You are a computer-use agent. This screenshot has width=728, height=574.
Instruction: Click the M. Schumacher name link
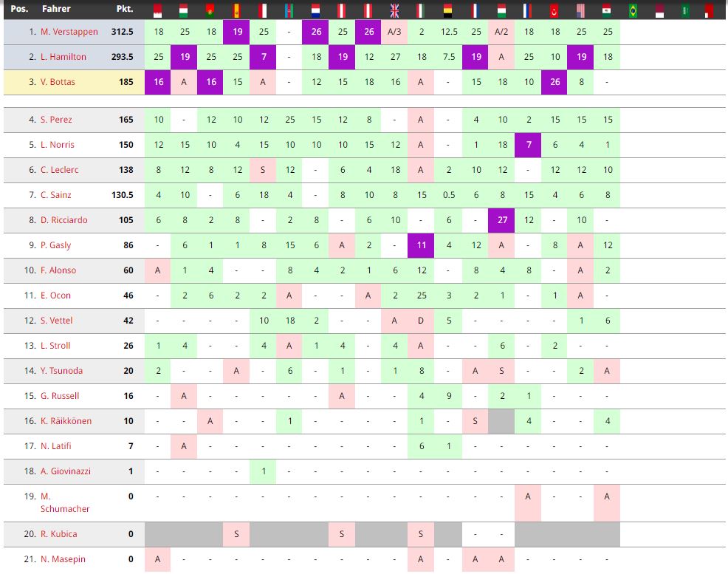point(65,502)
